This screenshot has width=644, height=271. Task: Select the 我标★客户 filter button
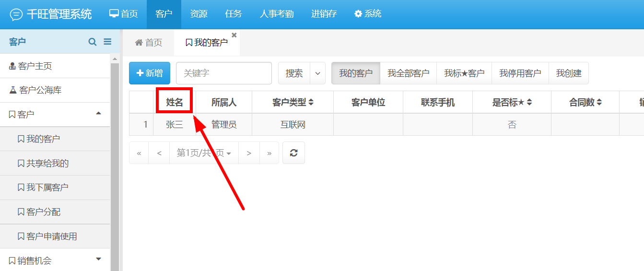[x=464, y=73]
